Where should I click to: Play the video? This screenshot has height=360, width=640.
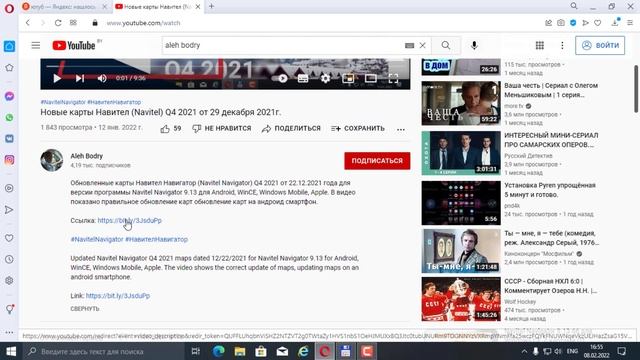coord(57,78)
